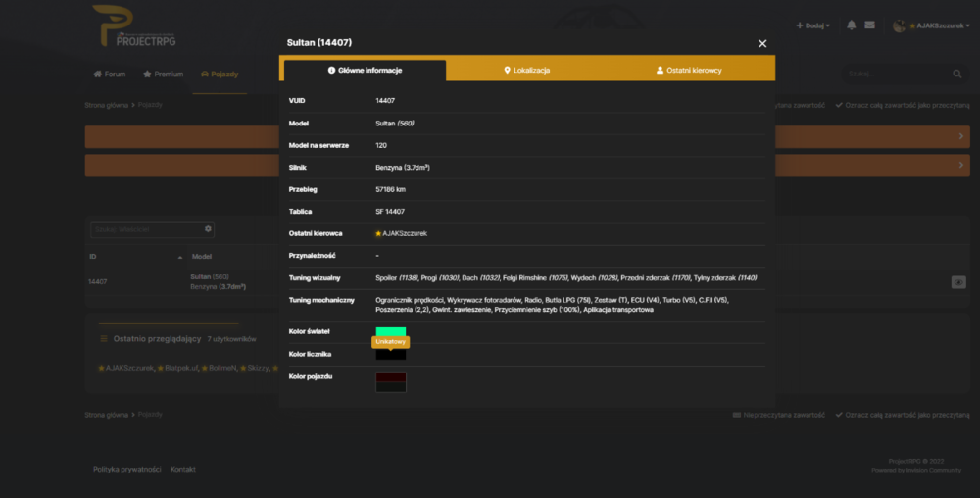The height and width of the screenshot is (498, 980).
Task: Click the black Kolor licznika swatch
Action: (x=391, y=354)
